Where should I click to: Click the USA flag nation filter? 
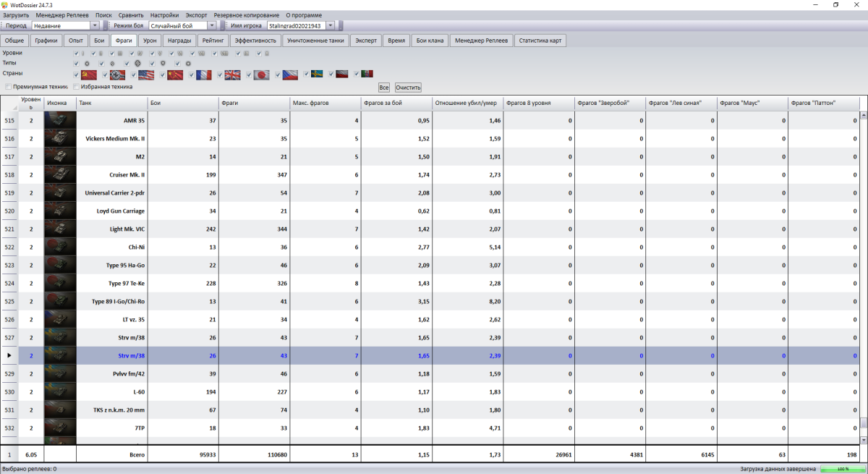[x=146, y=75]
